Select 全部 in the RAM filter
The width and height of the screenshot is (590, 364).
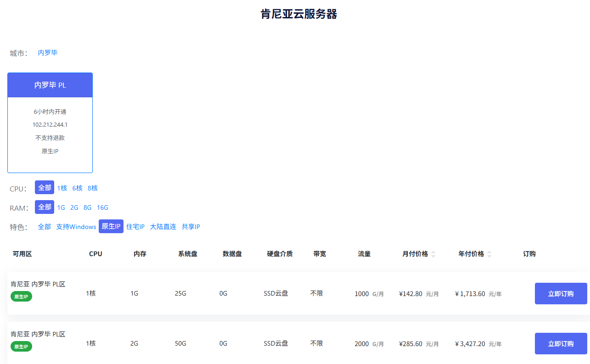45,207
